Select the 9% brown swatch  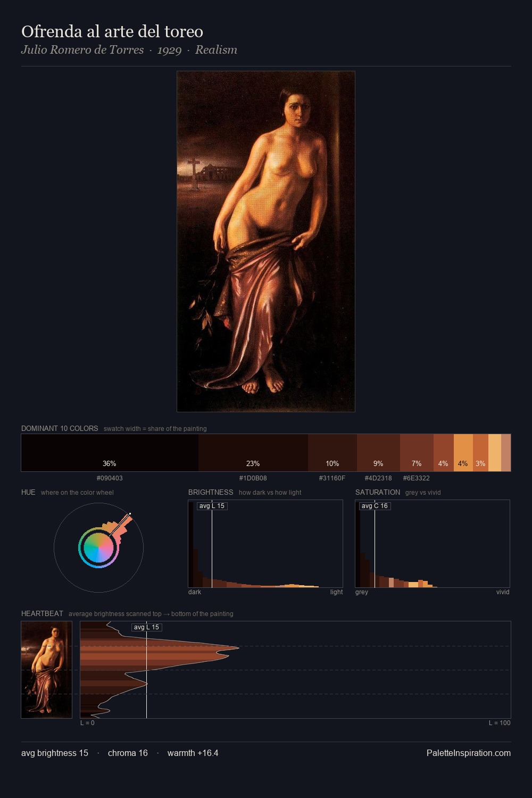coord(378,453)
